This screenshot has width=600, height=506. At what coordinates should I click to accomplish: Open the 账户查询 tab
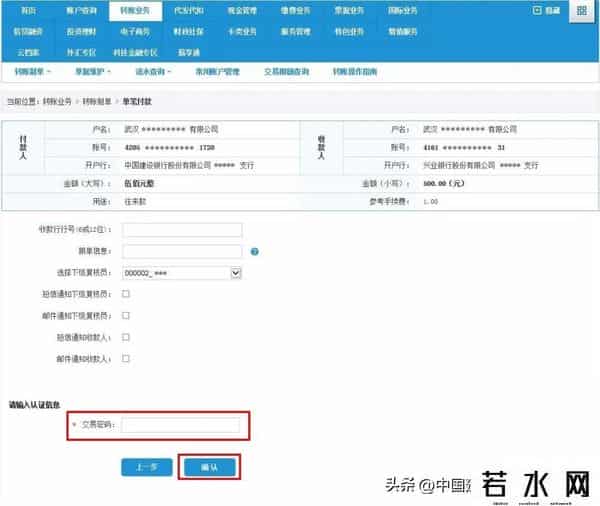[82, 9]
